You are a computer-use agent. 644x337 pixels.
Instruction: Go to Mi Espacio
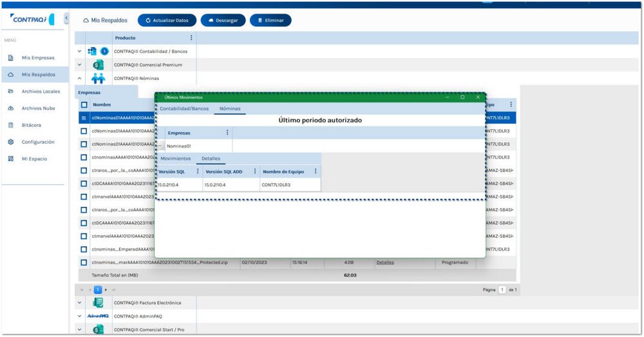(x=33, y=159)
